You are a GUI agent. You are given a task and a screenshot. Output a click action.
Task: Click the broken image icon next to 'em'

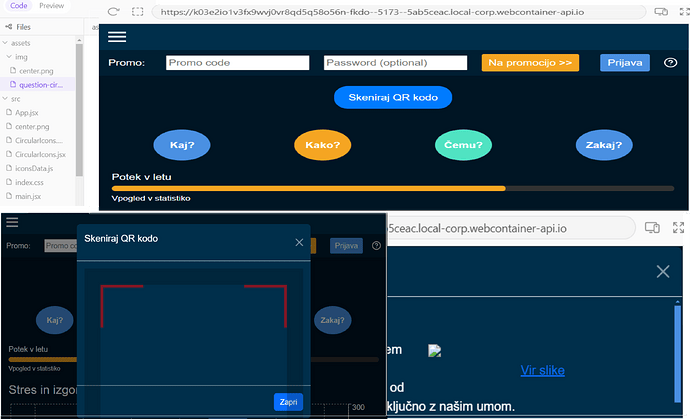(x=434, y=351)
